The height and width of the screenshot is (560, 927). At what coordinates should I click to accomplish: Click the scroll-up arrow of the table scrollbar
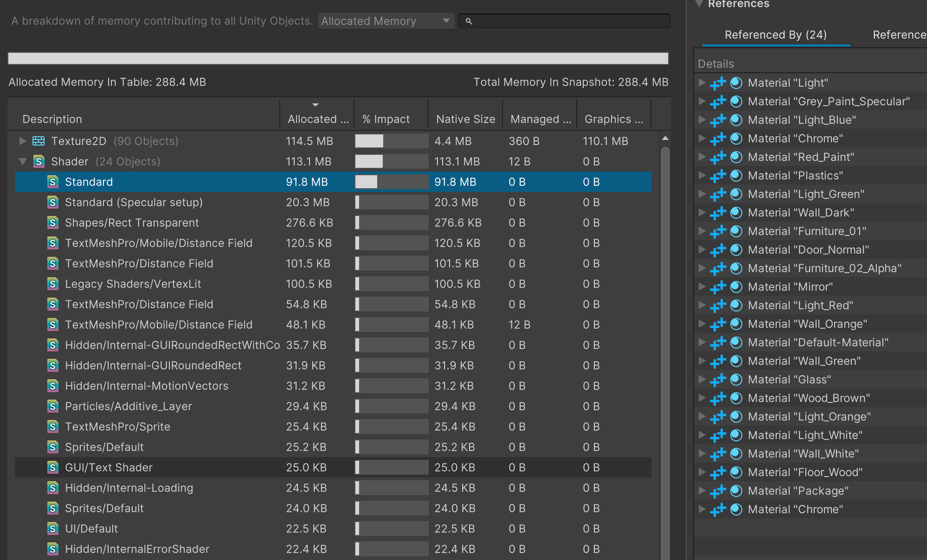[665, 138]
